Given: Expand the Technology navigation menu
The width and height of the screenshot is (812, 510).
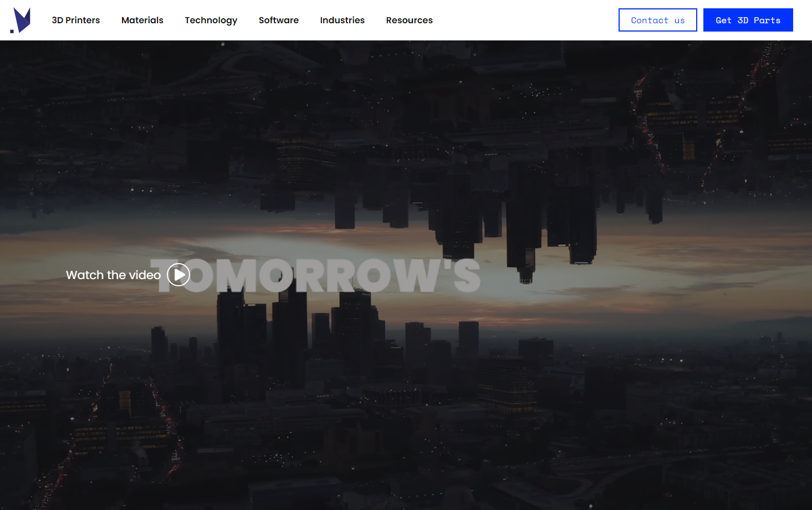Looking at the screenshot, I should [211, 20].
